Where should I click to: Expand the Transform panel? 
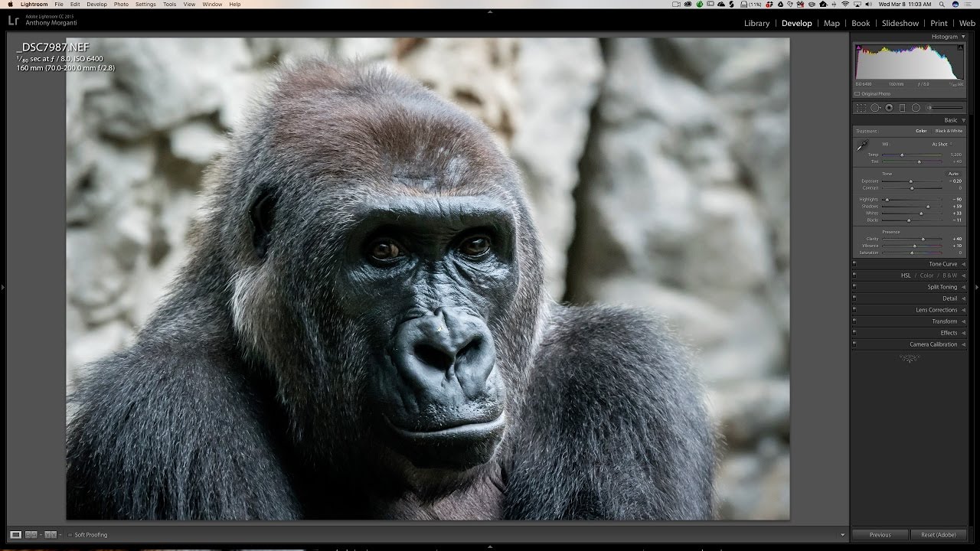pyautogui.click(x=963, y=321)
